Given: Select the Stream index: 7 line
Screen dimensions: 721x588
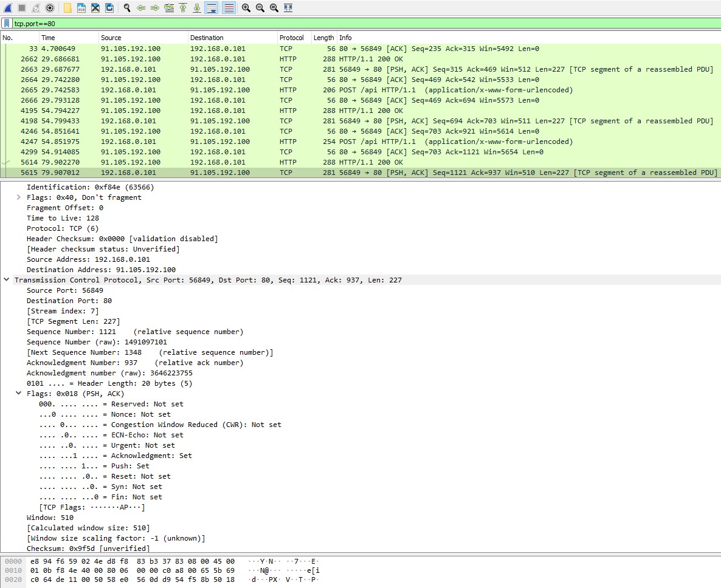Looking at the screenshot, I should (x=63, y=311).
